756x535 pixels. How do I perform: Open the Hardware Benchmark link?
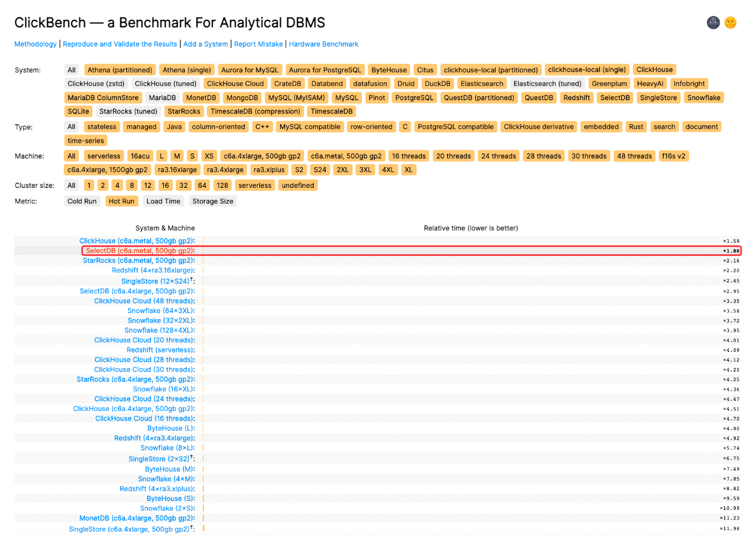click(324, 44)
